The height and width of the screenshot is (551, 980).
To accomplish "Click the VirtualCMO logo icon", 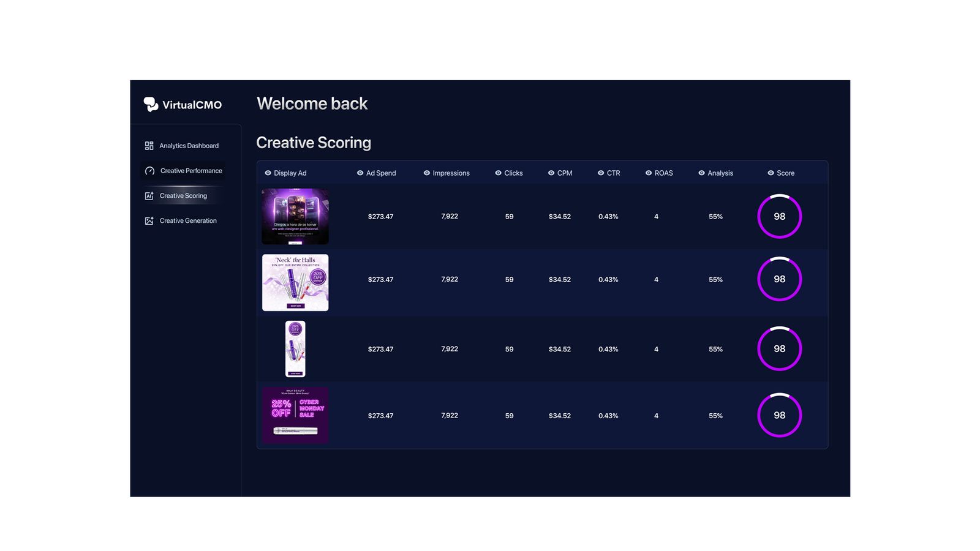I will 151,104.
